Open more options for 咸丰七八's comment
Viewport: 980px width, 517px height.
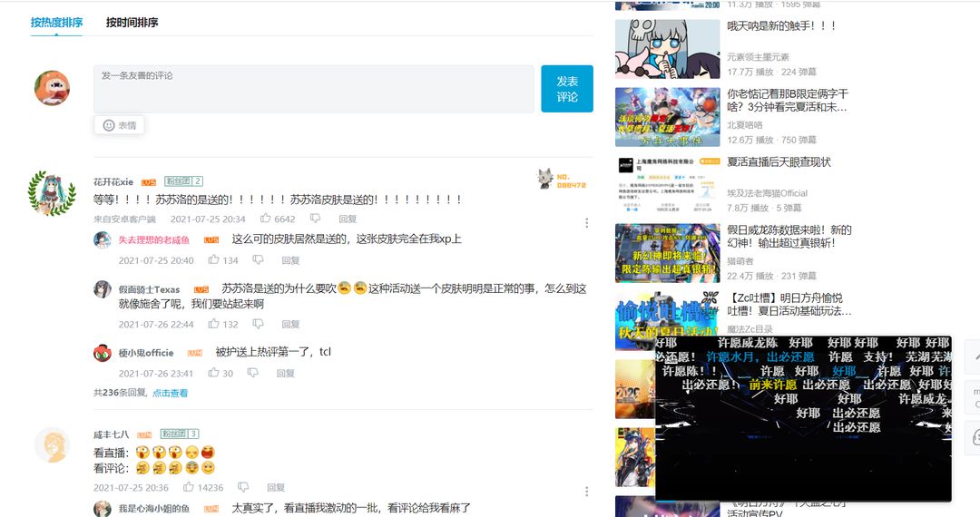(586, 492)
